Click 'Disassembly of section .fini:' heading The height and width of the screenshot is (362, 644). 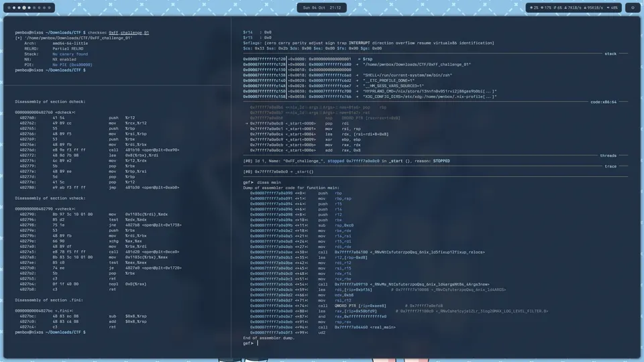pyautogui.click(x=49, y=300)
